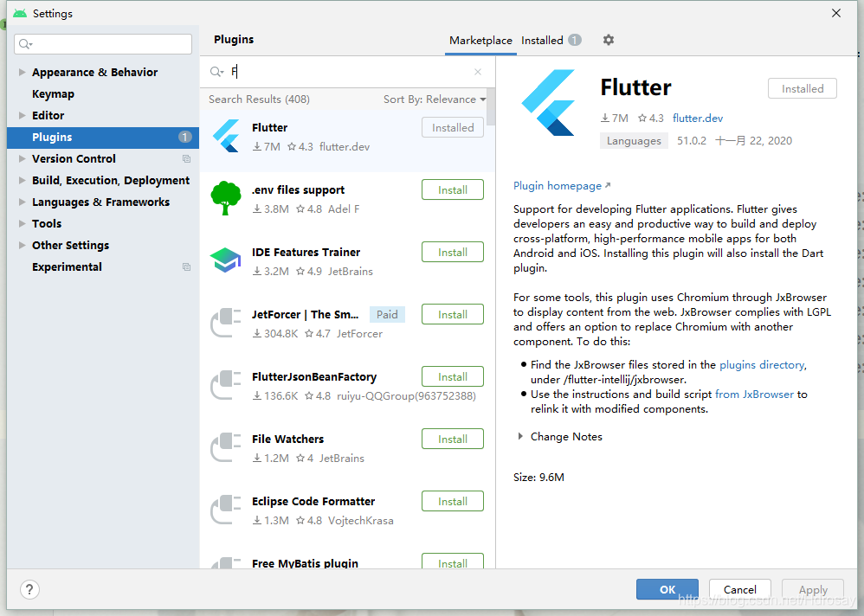Install the Free MyBatis plugin
The image size is (864, 616).
click(453, 561)
